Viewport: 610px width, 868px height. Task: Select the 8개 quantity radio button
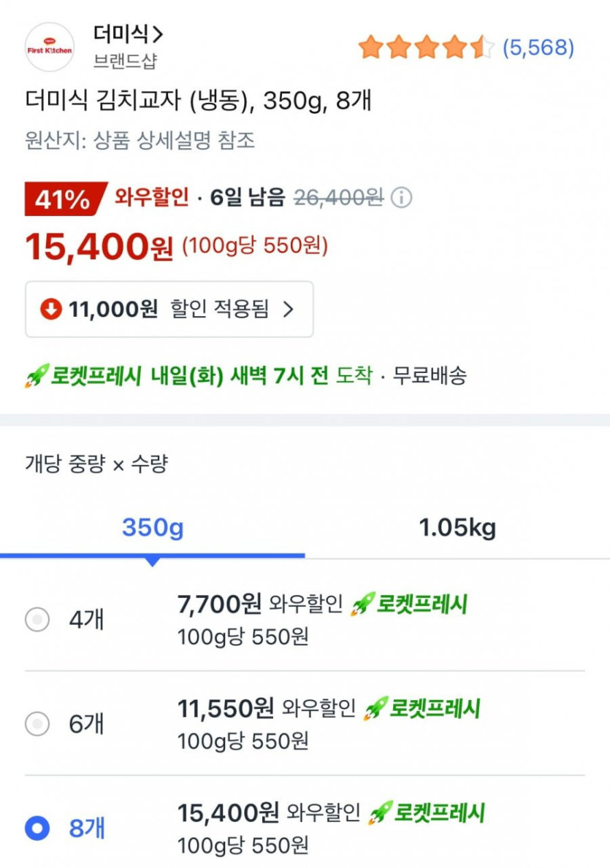(x=37, y=828)
